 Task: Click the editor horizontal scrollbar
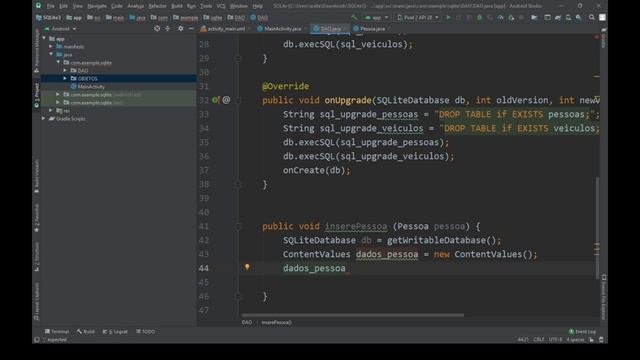(353, 315)
